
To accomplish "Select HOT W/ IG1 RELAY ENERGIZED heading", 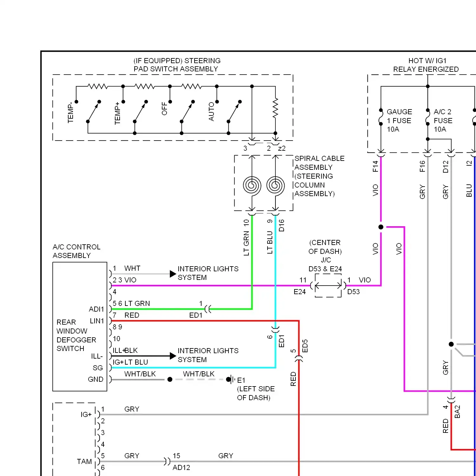I will pyautogui.click(x=426, y=65).
